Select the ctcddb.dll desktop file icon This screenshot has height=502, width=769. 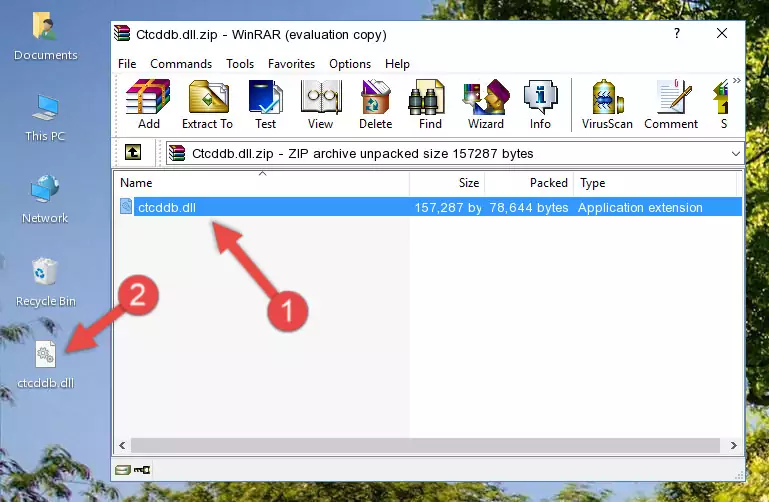tap(45, 365)
